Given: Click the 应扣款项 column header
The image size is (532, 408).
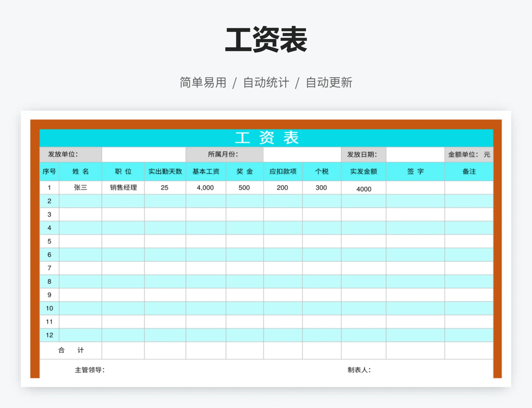Looking at the screenshot, I should 282,172.
